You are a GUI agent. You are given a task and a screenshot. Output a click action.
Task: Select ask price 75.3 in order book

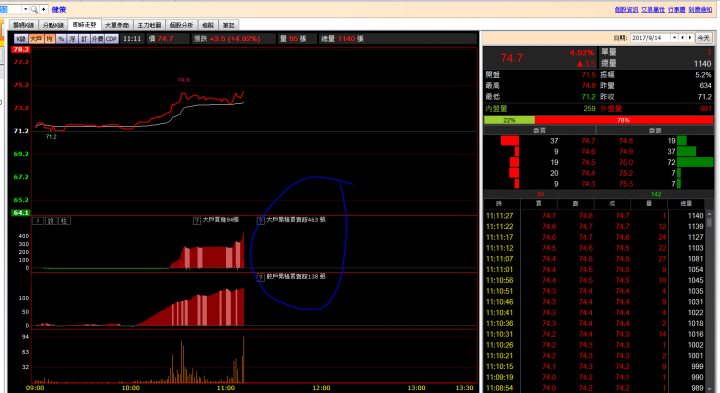point(626,184)
